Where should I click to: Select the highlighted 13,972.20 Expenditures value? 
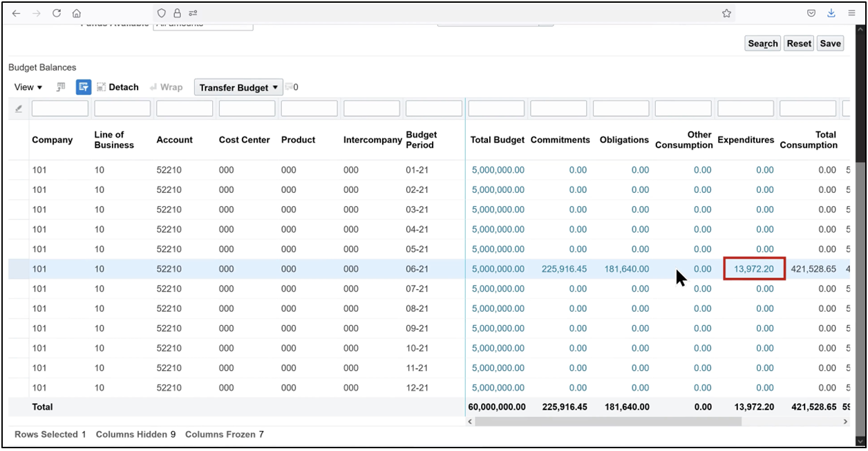pyautogui.click(x=753, y=268)
